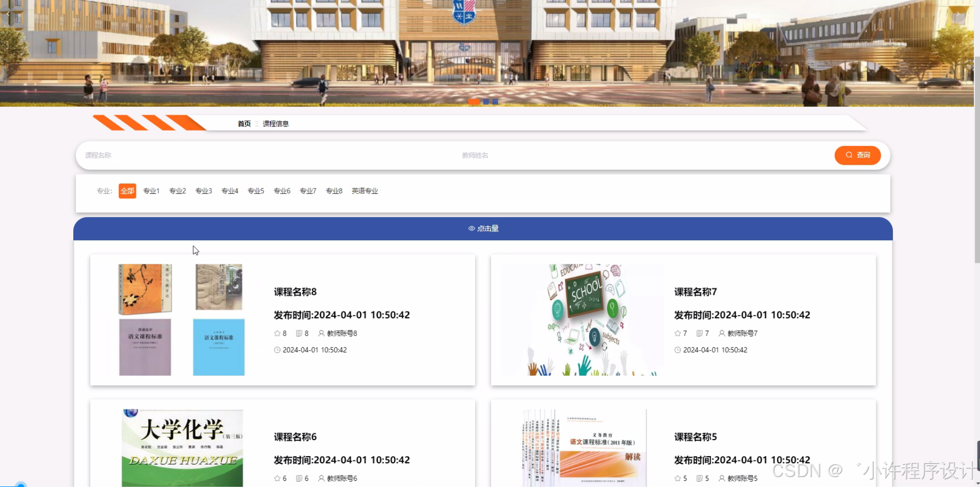The height and width of the screenshot is (487, 980).
Task: Filter courses by 专业5
Action: 256,191
